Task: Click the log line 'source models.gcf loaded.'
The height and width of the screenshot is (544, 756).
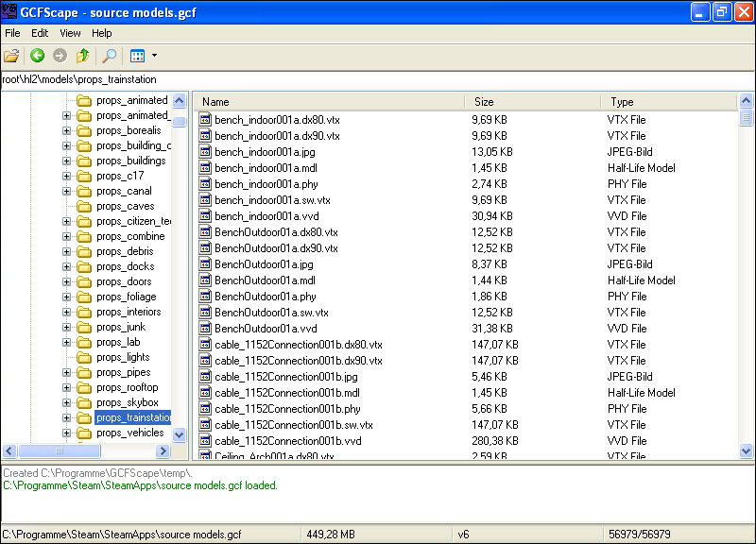Action: [x=218, y=485]
